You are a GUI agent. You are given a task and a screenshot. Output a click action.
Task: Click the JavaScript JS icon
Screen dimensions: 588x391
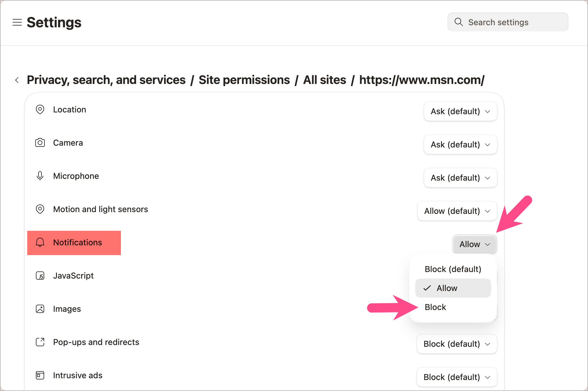pos(40,276)
